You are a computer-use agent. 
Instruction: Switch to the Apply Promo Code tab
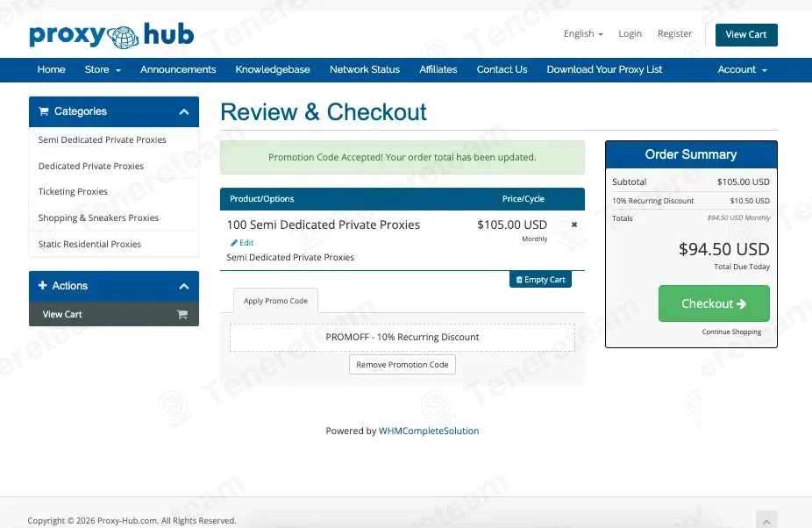(x=275, y=301)
